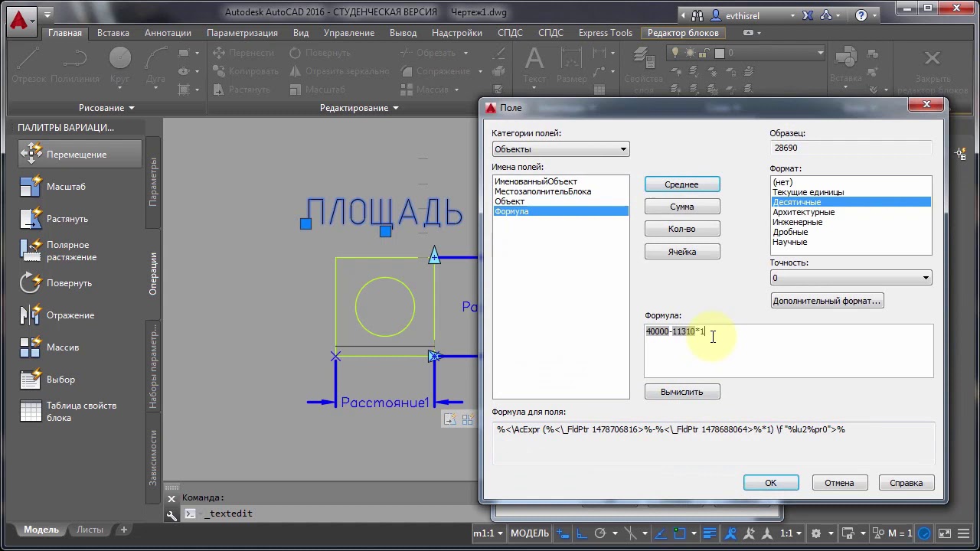Click the Вычислить button

[x=681, y=392]
